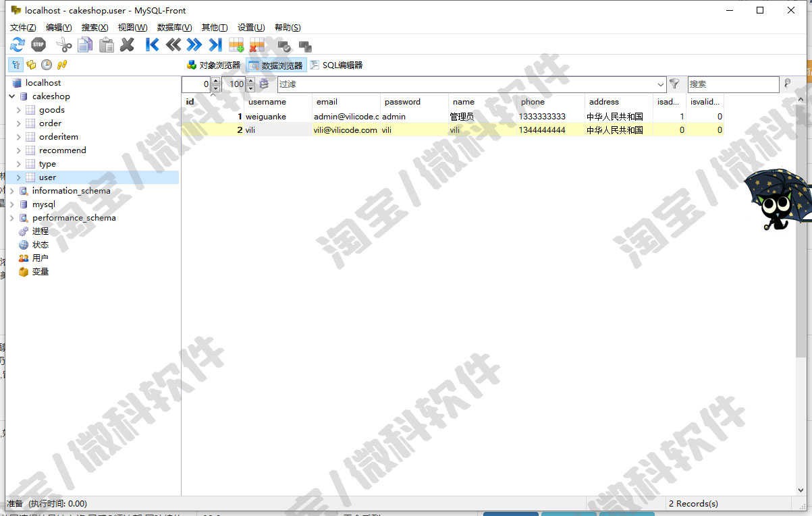The image size is (812, 516).
Task: Click the Copy toolbar icon
Action: coord(85,45)
